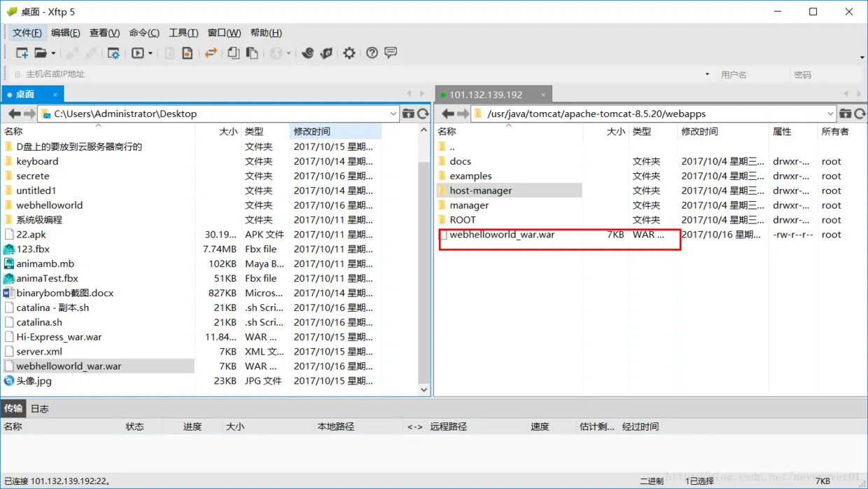
Task: Switch to the 传输 transfer tab
Action: coord(13,408)
